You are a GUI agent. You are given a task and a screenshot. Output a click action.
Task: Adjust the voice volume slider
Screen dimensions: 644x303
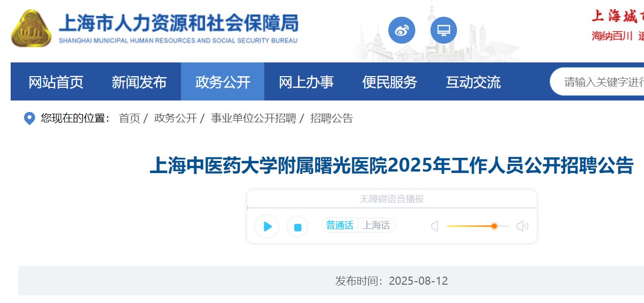478,226
